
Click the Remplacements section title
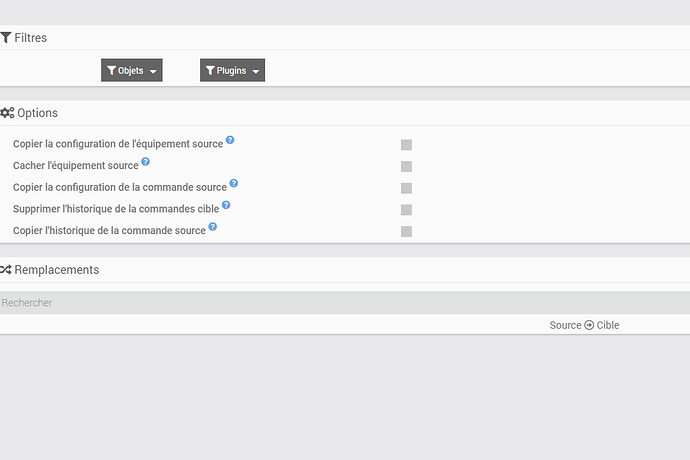(56, 270)
